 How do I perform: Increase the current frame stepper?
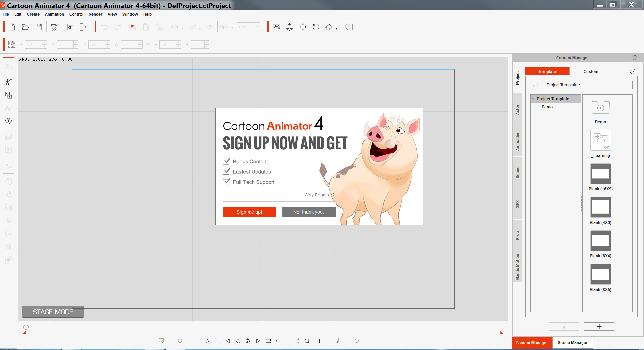(298, 339)
